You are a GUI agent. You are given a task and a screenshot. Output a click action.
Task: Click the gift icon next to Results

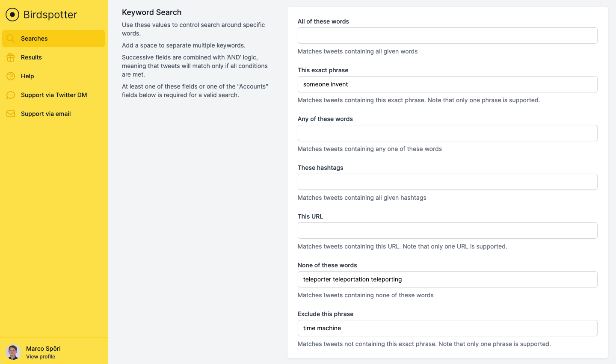point(11,57)
